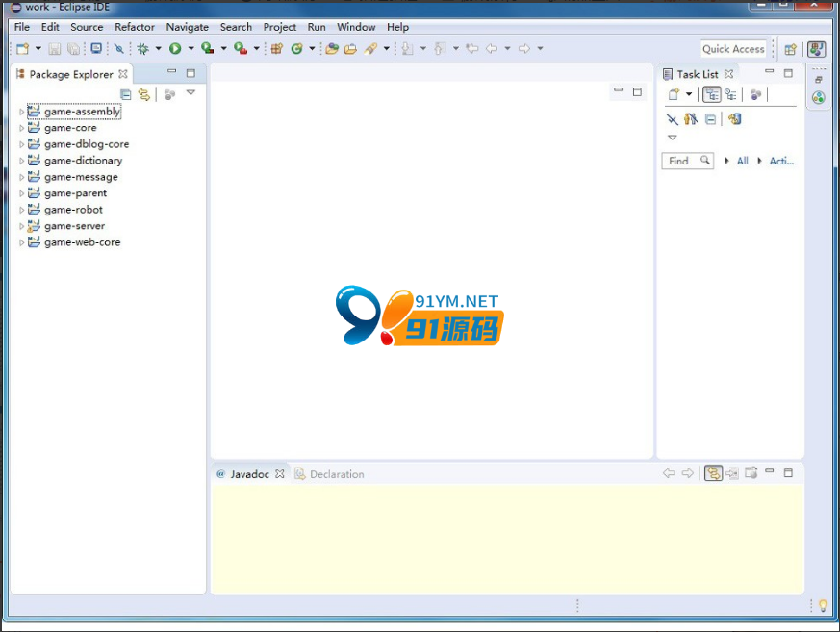Click the Debug bug icon
The height and width of the screenshot is (632, 840).
tap(142, 49)
